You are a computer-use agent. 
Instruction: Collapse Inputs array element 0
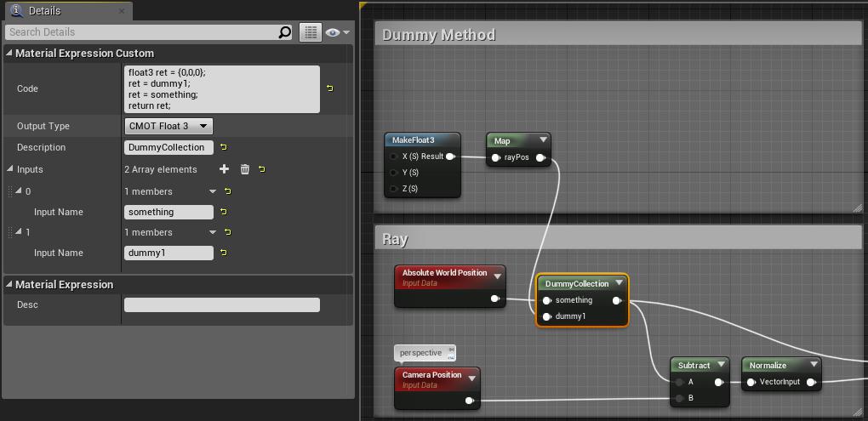[19, 191]
